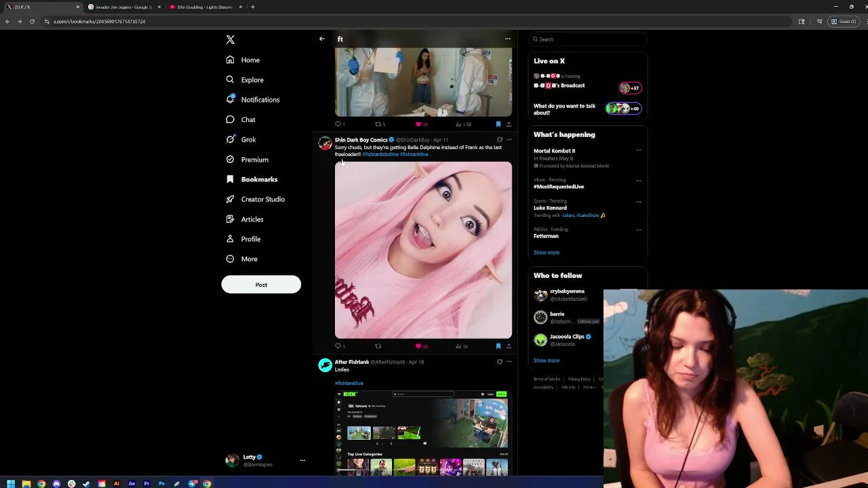The height and width of the screenshot is (488, 868).
Task: Select Bookmarks in the sidebar
Action: [x=252, y=179]
